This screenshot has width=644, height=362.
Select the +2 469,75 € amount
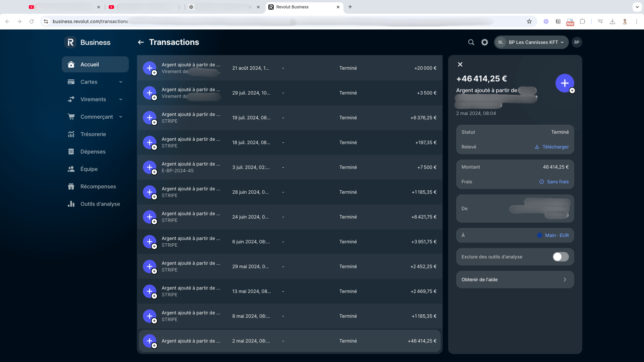[424, 291]
